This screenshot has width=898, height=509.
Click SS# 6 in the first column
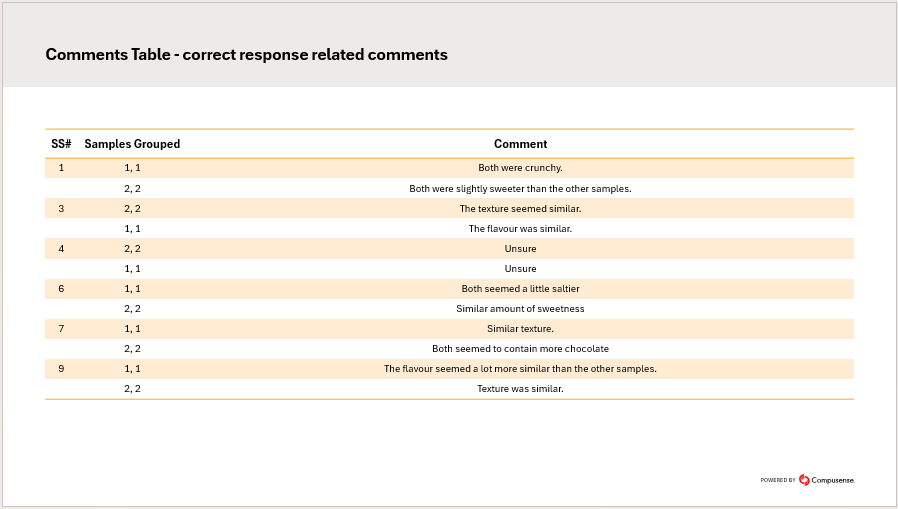(x=61, y=289)
